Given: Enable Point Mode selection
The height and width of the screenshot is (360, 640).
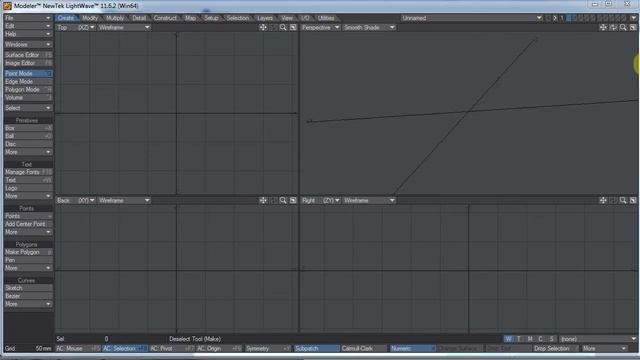Looking at the screenshot, I should [x=28, y=73].
